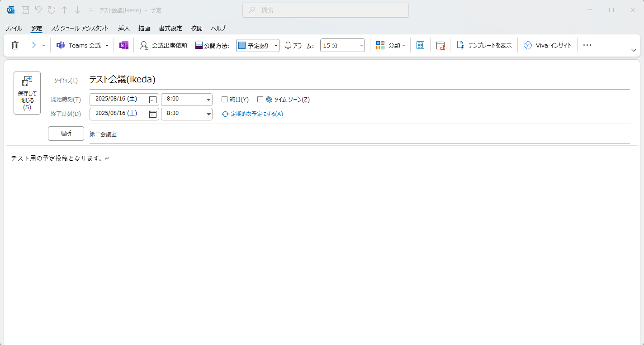644x345 pixels.
Task: Click the Save floppy disk icon
Action: [x=26, y=10]
